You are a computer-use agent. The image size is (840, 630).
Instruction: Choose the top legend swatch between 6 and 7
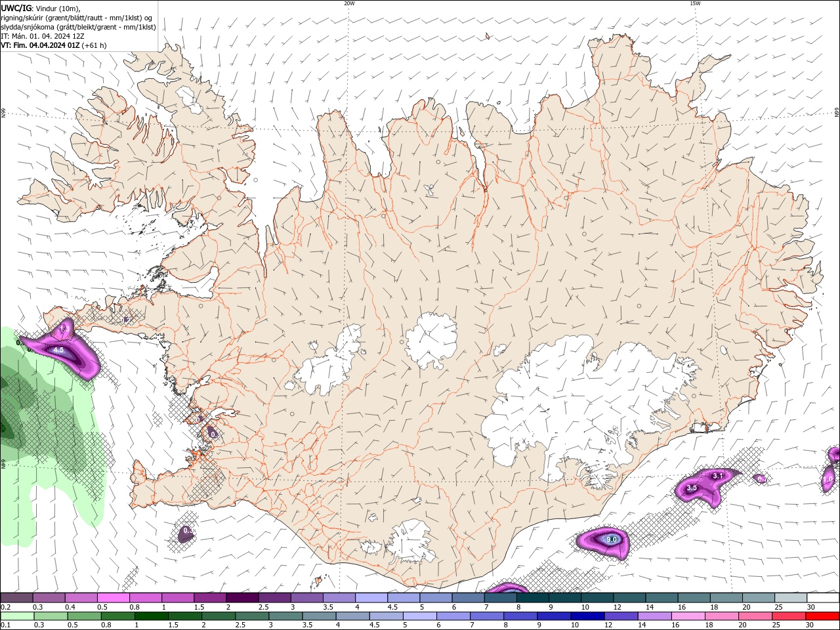pyautogui.click(x=469, y=598)
